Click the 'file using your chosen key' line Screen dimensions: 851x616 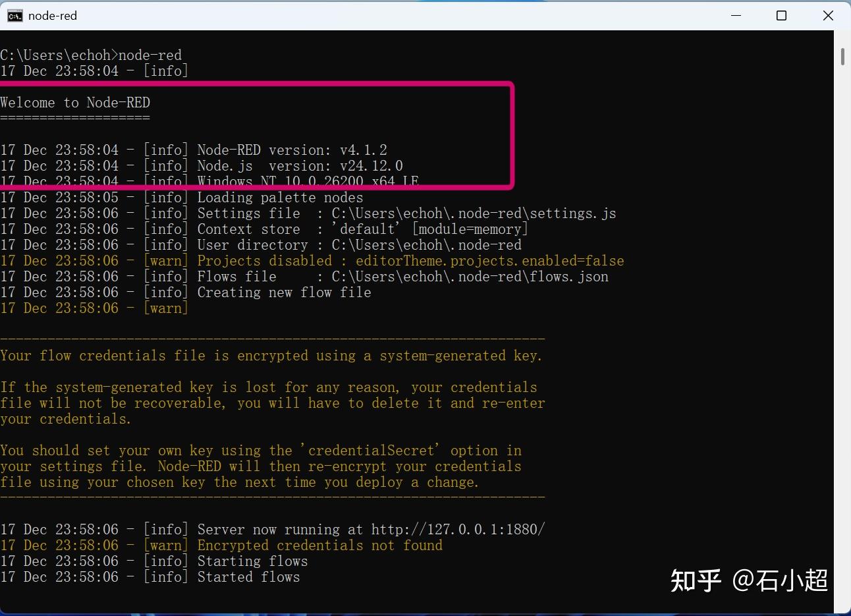240,482
